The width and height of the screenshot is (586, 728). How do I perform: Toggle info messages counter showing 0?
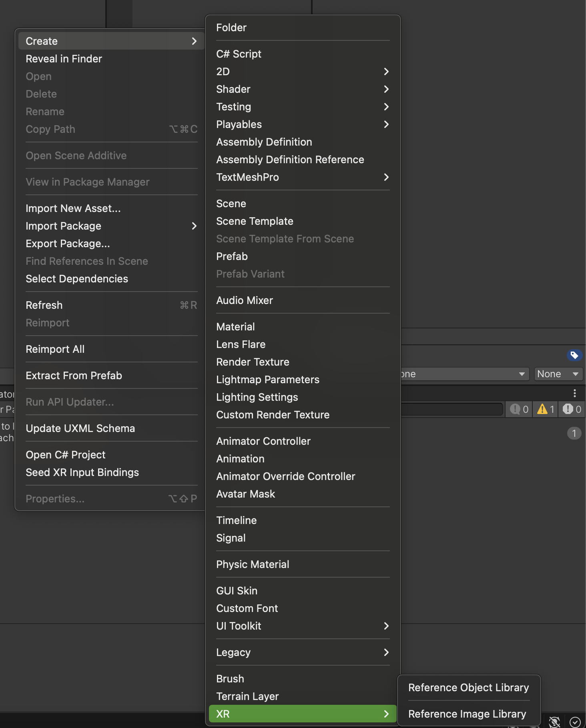(x=519, y=409)
